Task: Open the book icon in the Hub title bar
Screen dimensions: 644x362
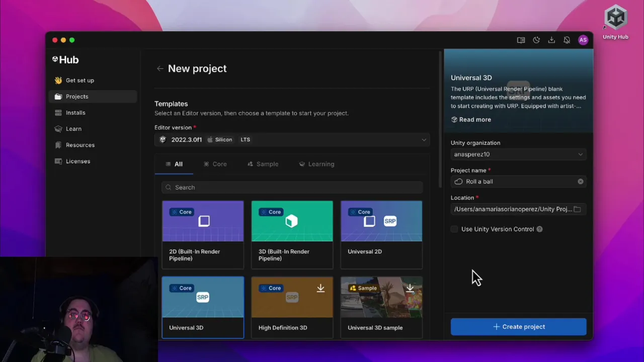Action: point(521,40)
